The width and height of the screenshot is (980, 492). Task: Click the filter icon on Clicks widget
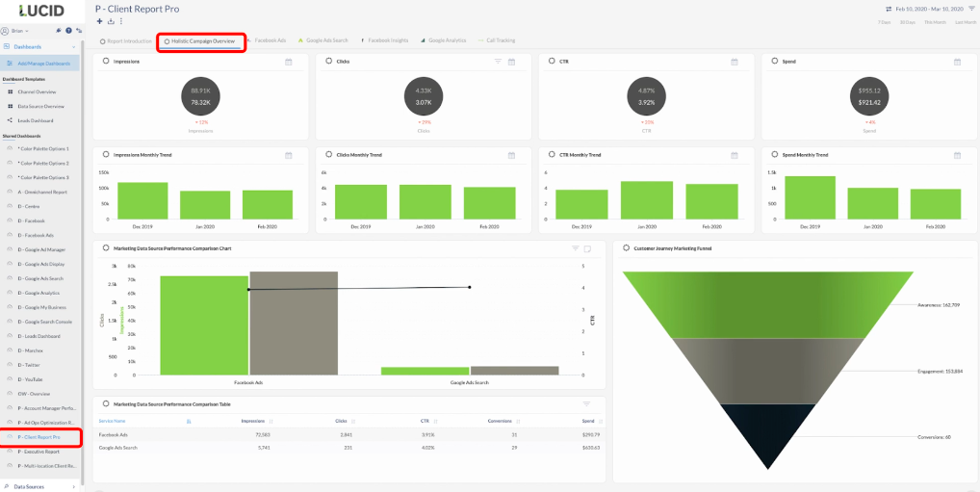(498, 62)
